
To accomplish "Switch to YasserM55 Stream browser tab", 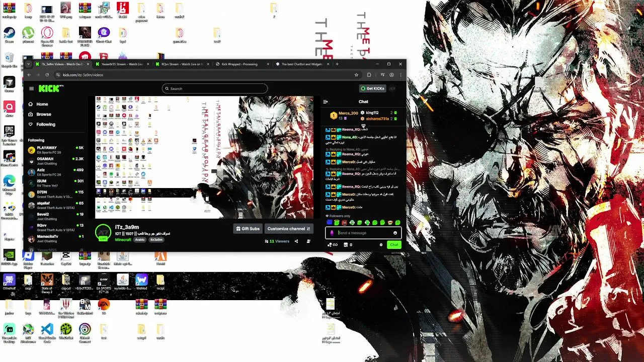I will tap(121, 64).
